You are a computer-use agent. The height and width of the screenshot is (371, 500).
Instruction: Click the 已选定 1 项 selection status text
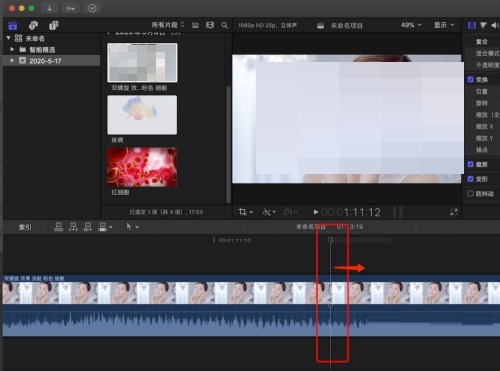coord(166,212)
